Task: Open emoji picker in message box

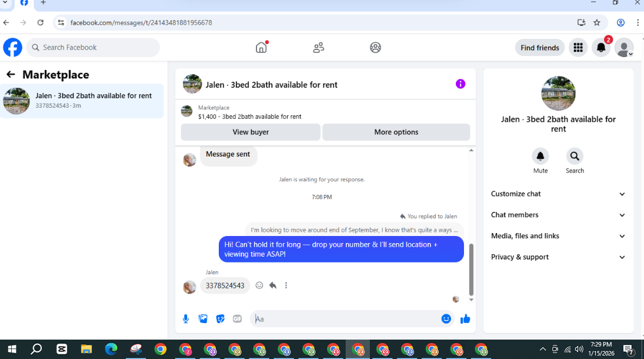Action: click(446, 319)
